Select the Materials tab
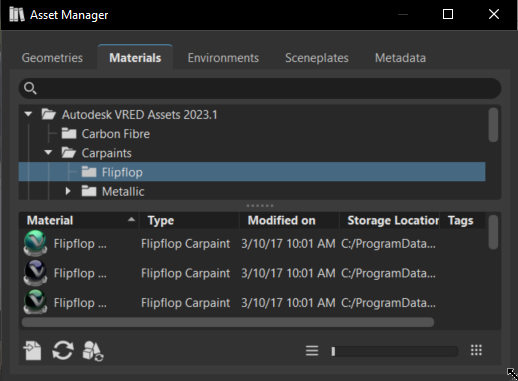Image resolution: width=518 pixels, height=381 pixels. pyautogui.click(x=135, y=58)
